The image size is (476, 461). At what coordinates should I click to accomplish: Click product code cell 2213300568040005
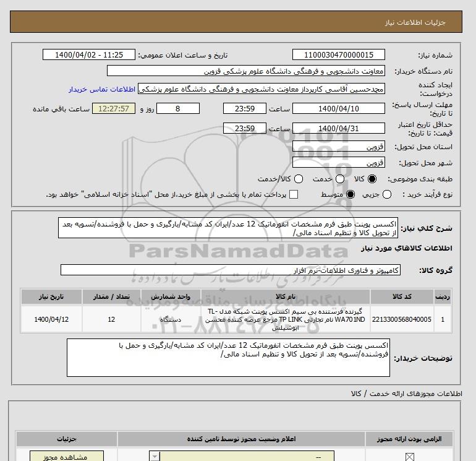pos(402,319)
